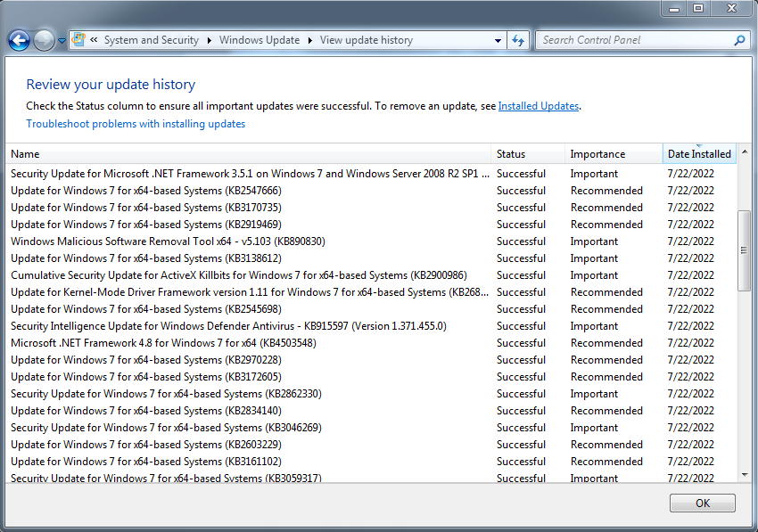Go back with the blue Back arrow
This screenshot has width=758, height=532.
(x=20, y=41)
